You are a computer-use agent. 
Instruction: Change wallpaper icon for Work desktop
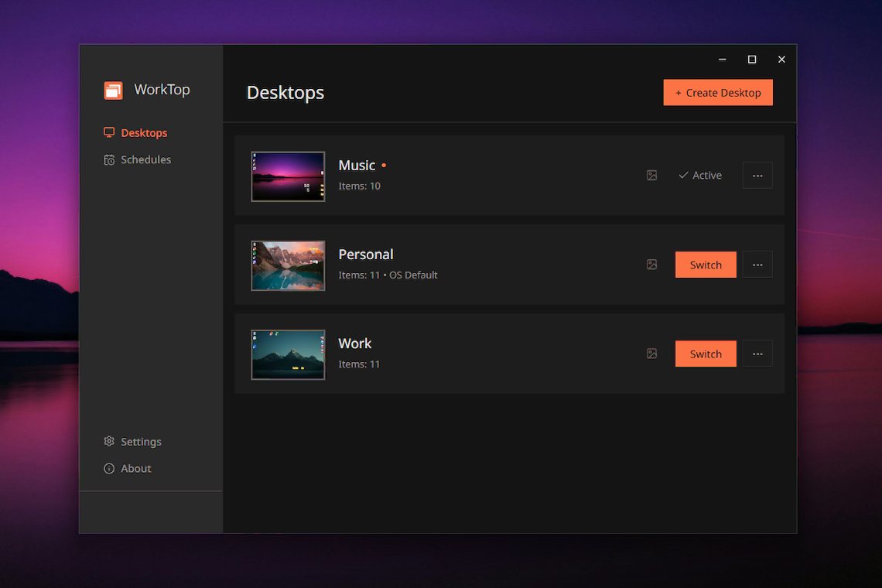coord(652,354)
